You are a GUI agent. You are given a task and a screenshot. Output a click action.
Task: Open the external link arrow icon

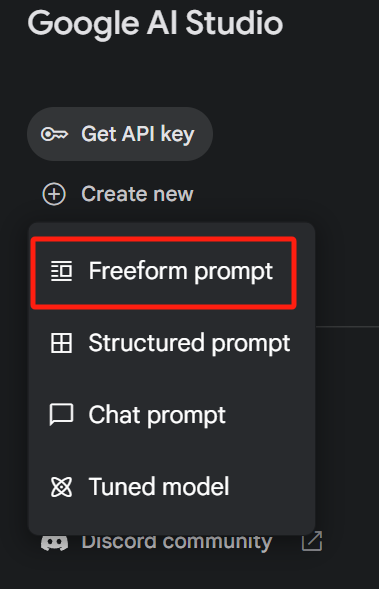(x=312, y=541)
